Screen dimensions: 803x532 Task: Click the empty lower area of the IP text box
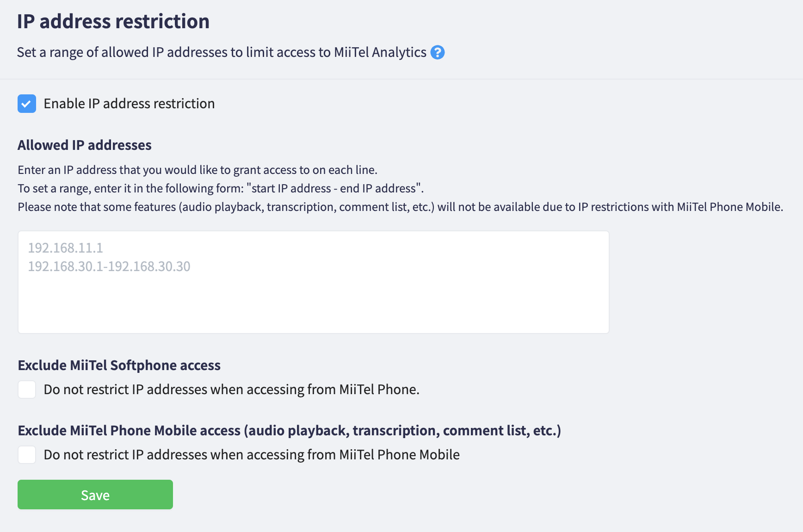(314, 305)
